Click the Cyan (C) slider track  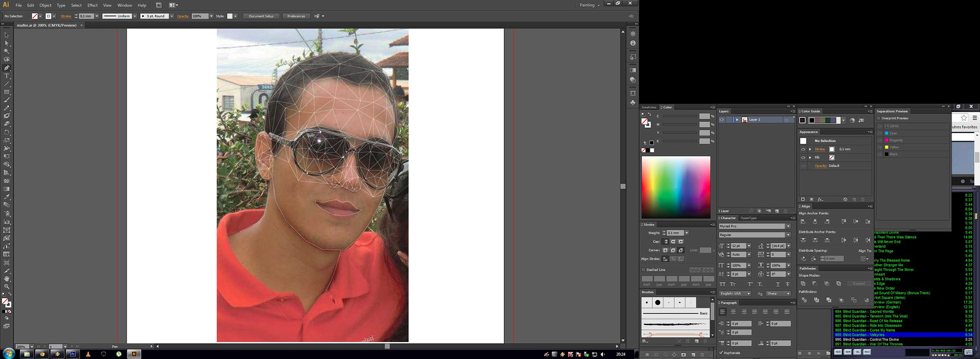click(679, 116)
